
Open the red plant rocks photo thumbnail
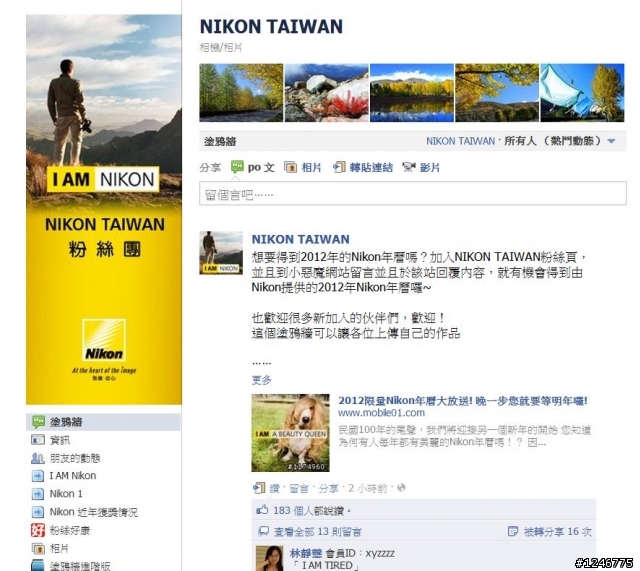(327, 93)
